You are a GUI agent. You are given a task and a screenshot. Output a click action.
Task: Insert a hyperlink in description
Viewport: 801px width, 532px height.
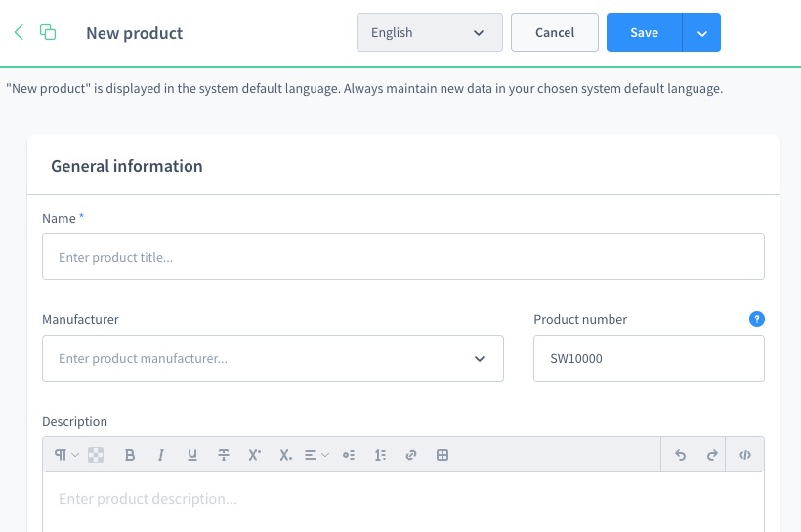click(411, 454)
